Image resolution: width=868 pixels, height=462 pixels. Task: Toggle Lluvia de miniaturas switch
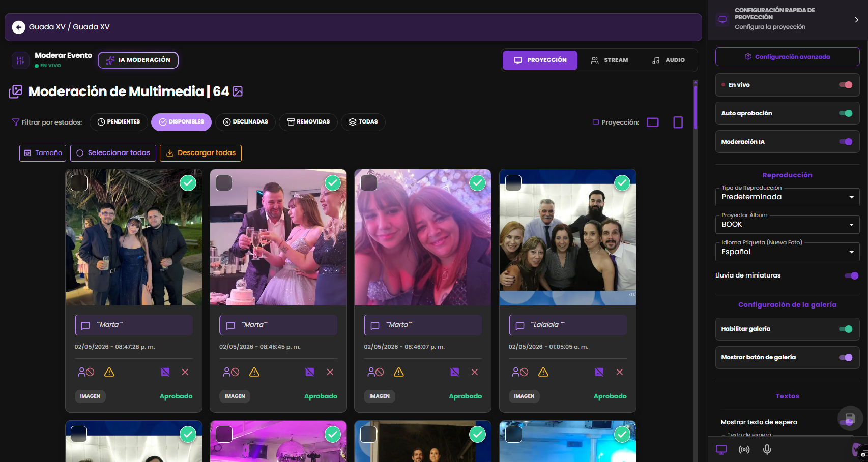click(851, 275)
